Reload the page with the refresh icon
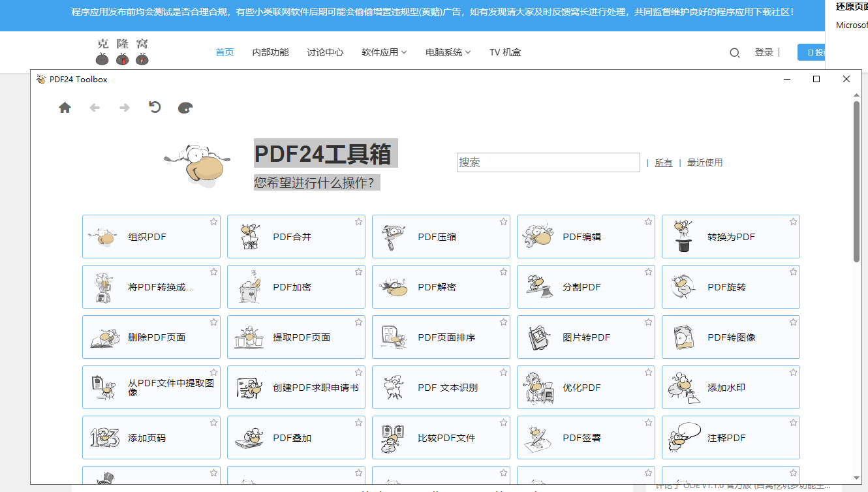 (155, 107)
